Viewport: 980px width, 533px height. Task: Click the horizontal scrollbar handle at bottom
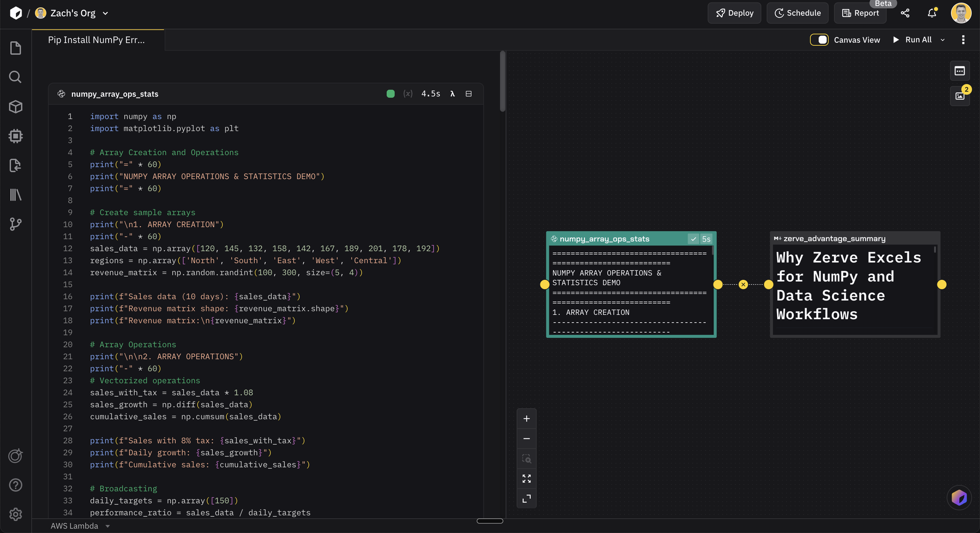tap(490, 521)
